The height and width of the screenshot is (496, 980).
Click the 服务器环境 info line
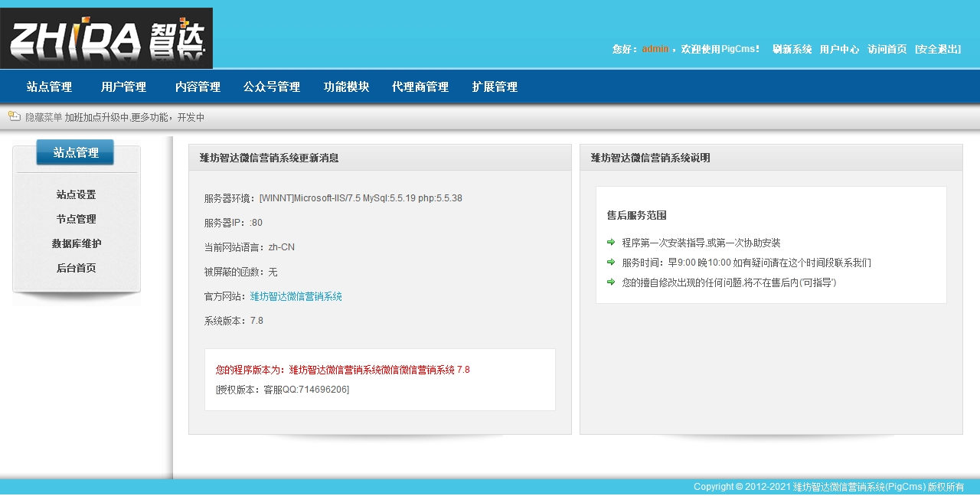click(333, 198)
